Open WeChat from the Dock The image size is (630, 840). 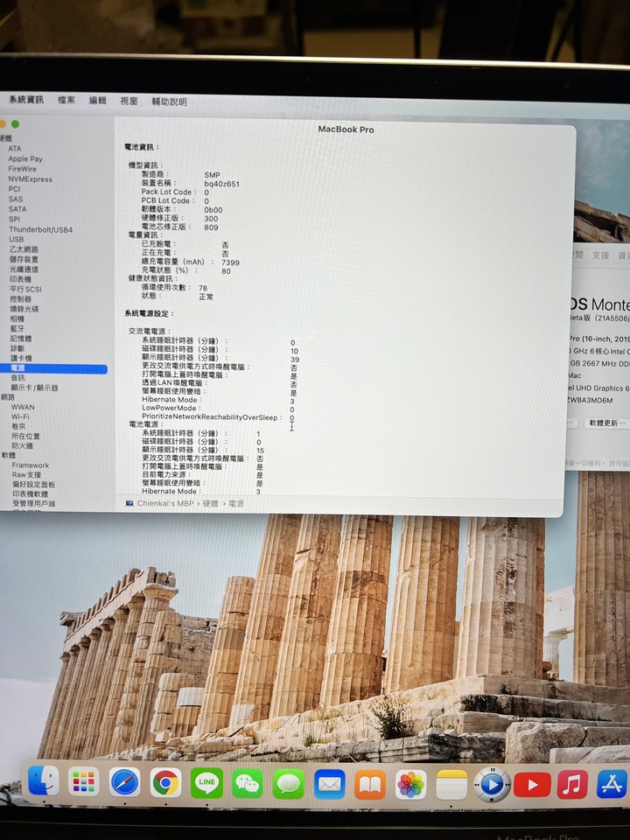[x=248, y=783]
